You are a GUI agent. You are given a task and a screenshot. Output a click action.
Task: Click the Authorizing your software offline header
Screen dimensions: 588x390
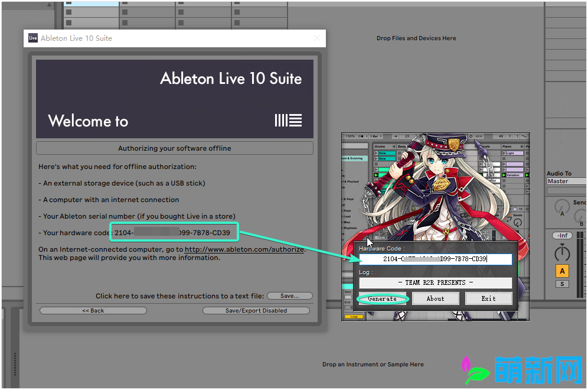[x=174, y=148]
